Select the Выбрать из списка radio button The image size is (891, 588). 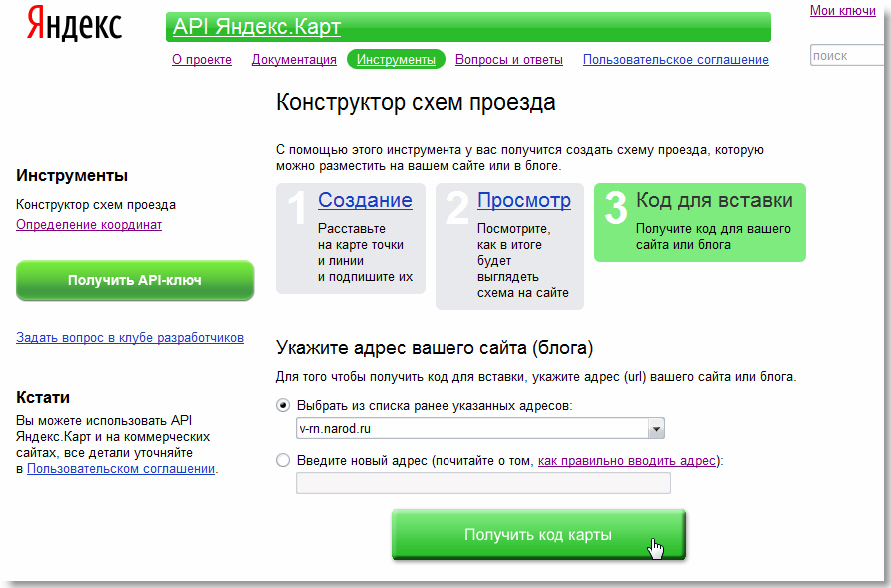(x=282, y=406)
